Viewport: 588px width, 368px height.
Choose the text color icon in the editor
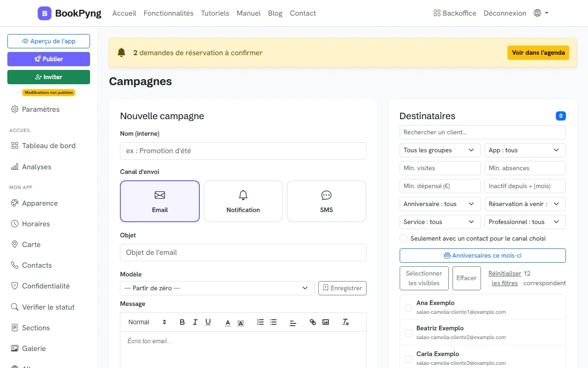coord(228,322)
